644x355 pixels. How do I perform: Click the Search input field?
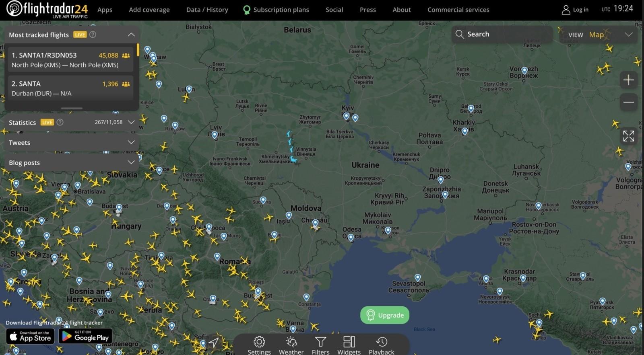coord(502,34)
